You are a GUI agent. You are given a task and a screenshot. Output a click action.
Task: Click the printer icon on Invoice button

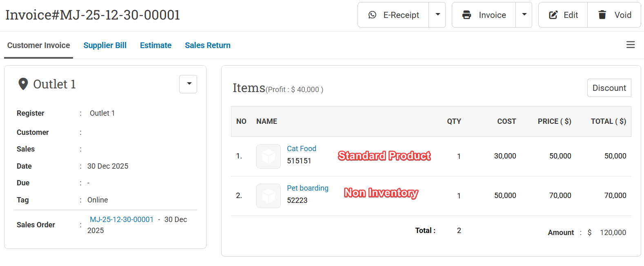[466, 15]
